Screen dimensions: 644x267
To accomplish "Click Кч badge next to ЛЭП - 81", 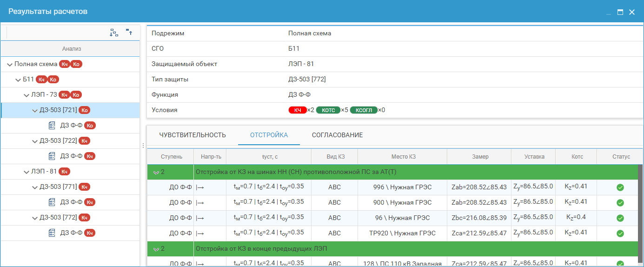I will pos(64,172).
